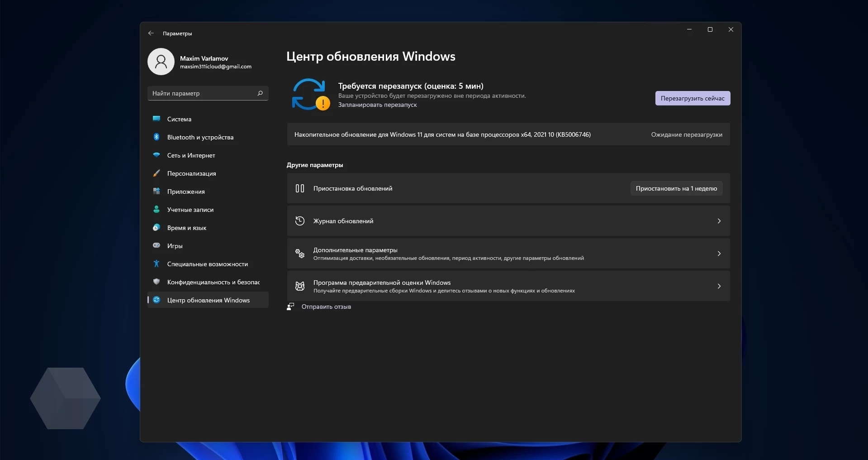
Task: Click the history clock icon for Журнал обновлений
Action: coord(300,221)
